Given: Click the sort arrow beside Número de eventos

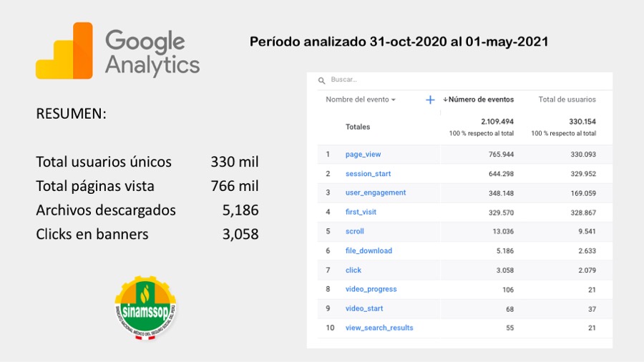Looking at the screenshot, I should 446,100.
